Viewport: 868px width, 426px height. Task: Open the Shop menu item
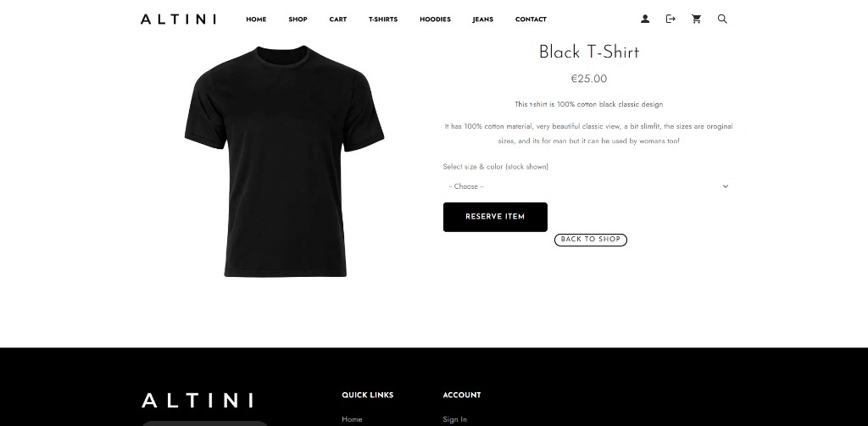click(298, 19)
